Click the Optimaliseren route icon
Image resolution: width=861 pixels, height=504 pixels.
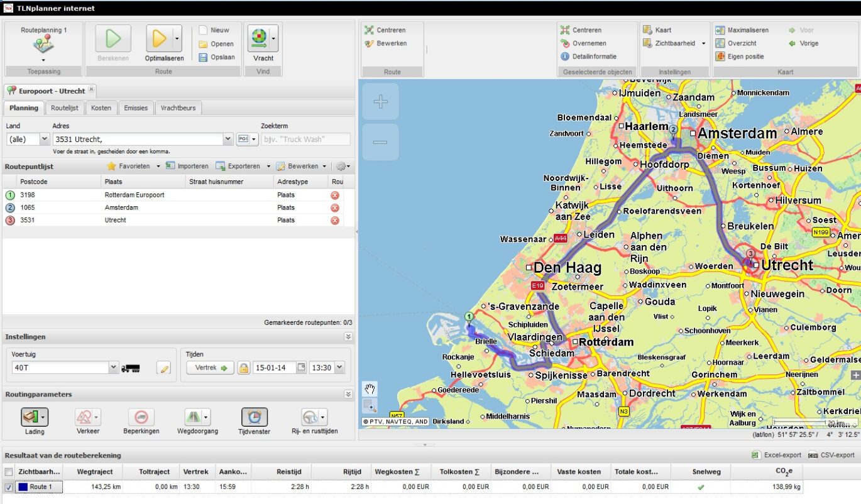click(x=159, y=39)
